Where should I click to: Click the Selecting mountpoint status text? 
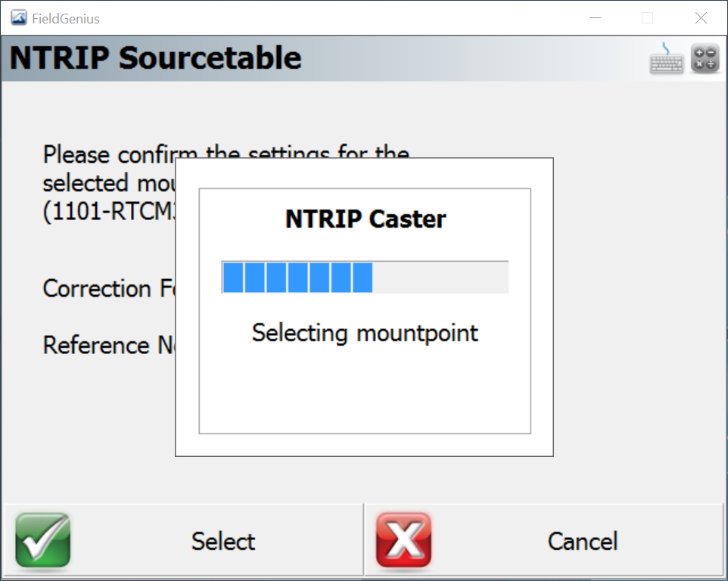(x=364, y=333)
